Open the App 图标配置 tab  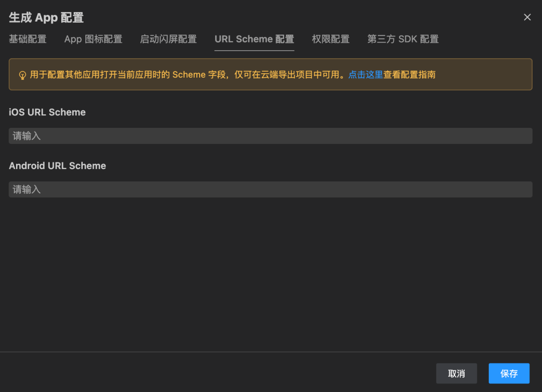93,39
